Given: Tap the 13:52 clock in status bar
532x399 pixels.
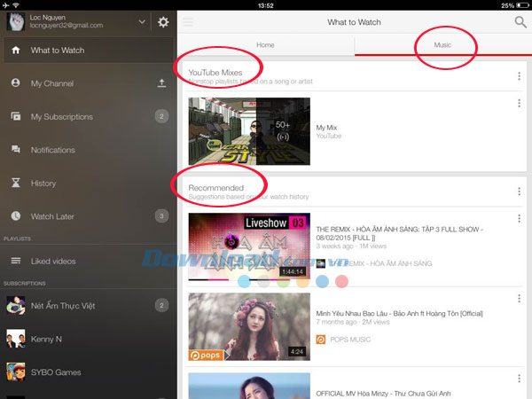Looking at the screenshot, I should tap(266, 5).
